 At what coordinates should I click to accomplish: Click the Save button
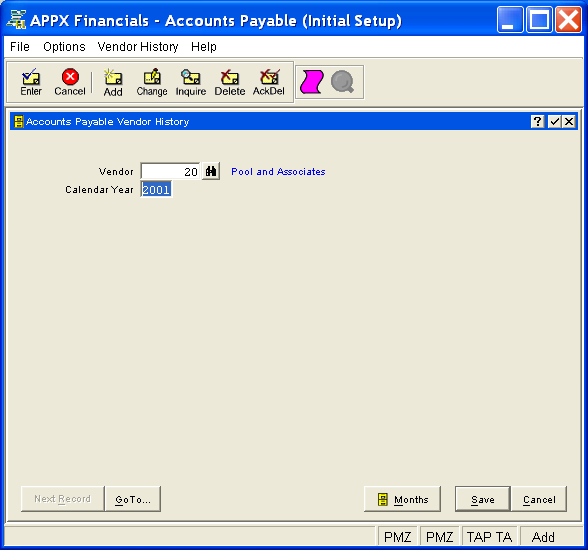(483, 499)
